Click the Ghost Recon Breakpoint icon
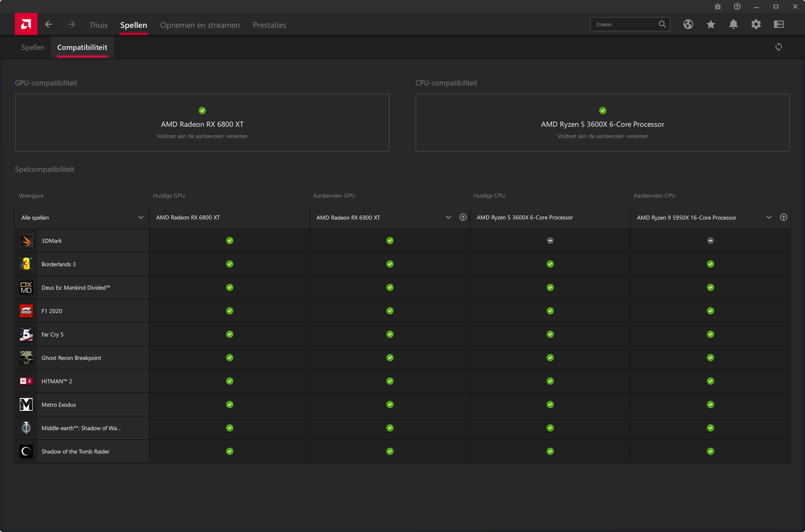This screenshot has width=805, height=532. click(x=26, y=358)
